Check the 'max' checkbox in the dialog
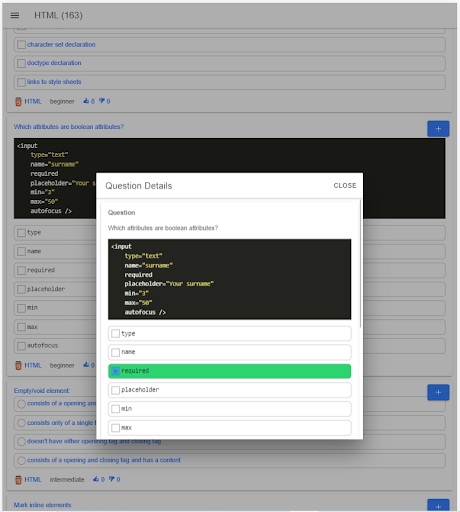Image resolution: width=460 pixels, height=512 pixels. coord(115,428)
